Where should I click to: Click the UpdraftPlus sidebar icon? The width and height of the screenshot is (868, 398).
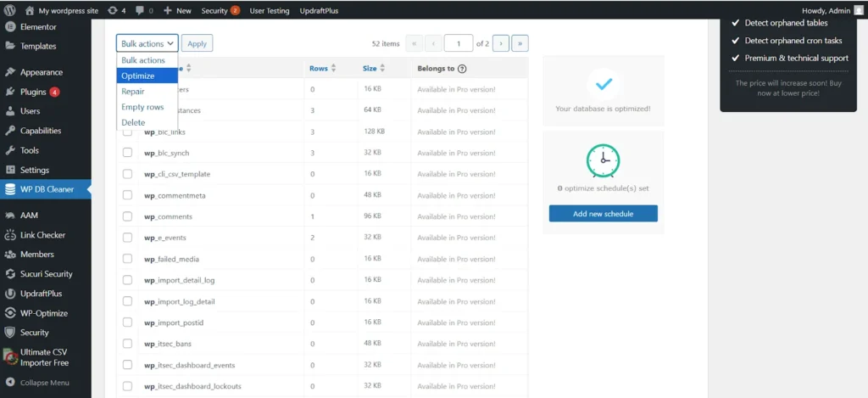click(9, 294)
